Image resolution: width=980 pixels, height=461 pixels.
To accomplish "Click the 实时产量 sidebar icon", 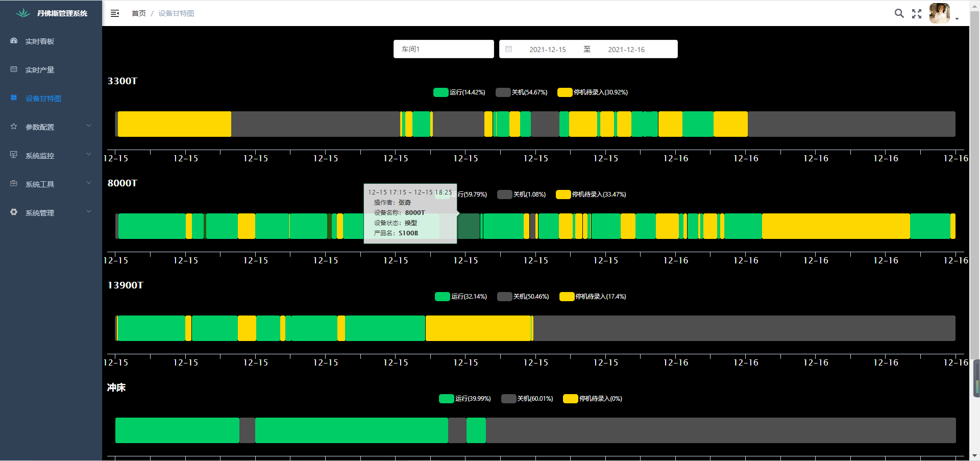I will pos(14,69).
